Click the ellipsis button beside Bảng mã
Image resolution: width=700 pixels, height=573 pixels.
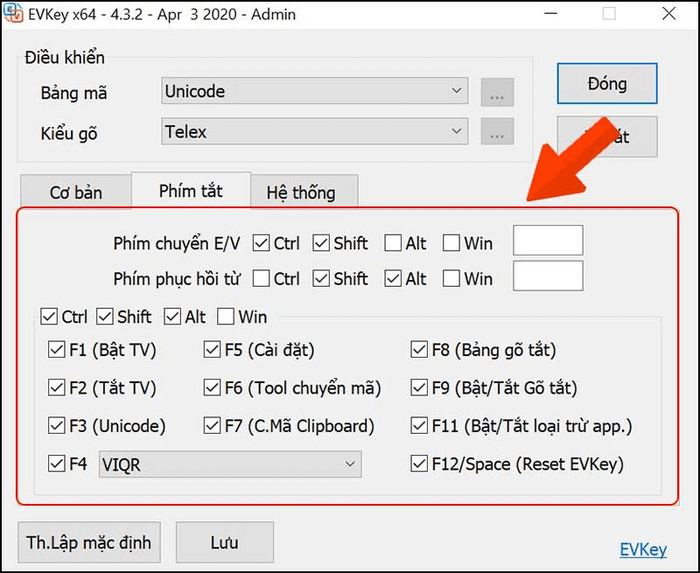pos(497,92)
